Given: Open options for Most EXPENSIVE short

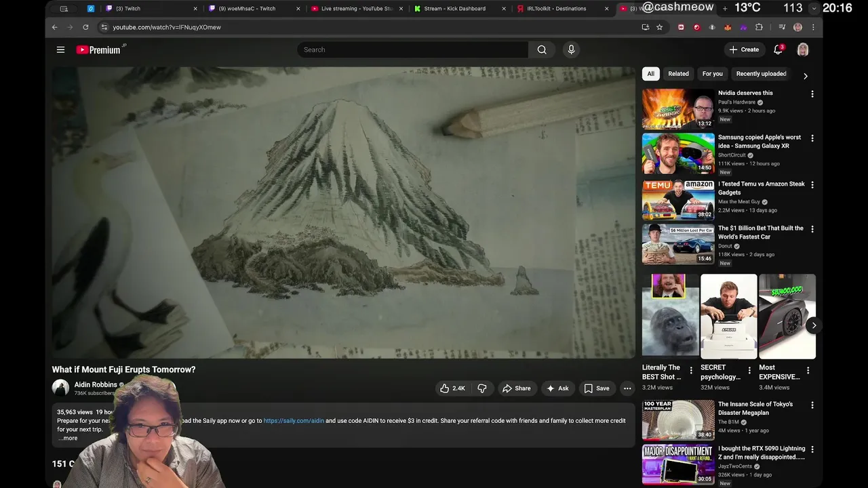Looking at the screenshot, I should click(x=808, y=370).
